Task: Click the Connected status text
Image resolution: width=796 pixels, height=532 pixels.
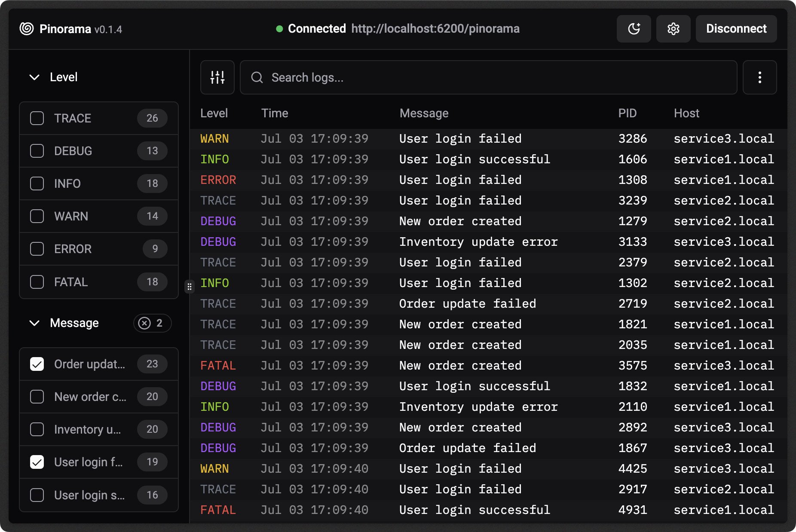Action: (x=317, y=29)
